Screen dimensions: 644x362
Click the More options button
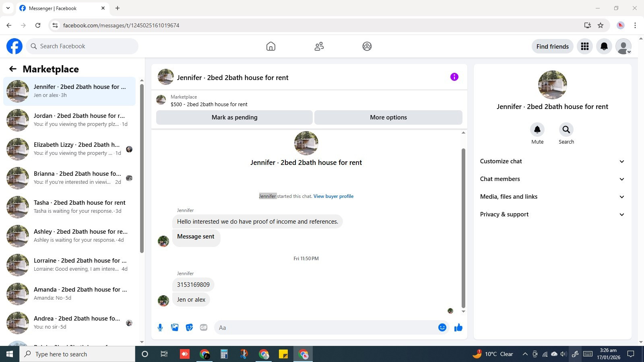388,117
